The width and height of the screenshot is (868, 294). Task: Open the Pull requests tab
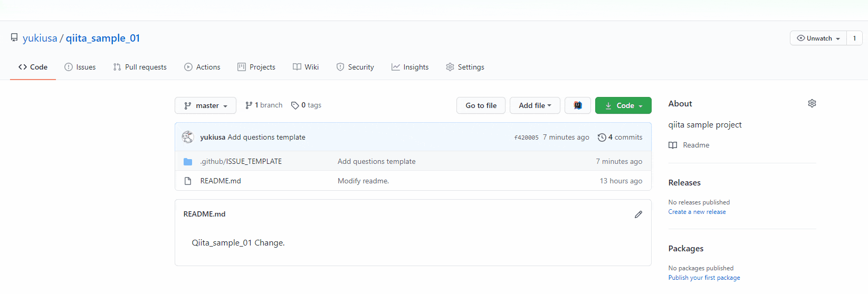pos(140,67)
